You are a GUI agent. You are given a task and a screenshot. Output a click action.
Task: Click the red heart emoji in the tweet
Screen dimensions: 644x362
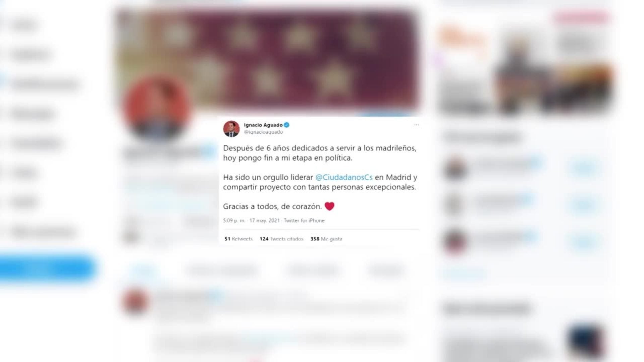pyautogui.click(x=329, y=206)
